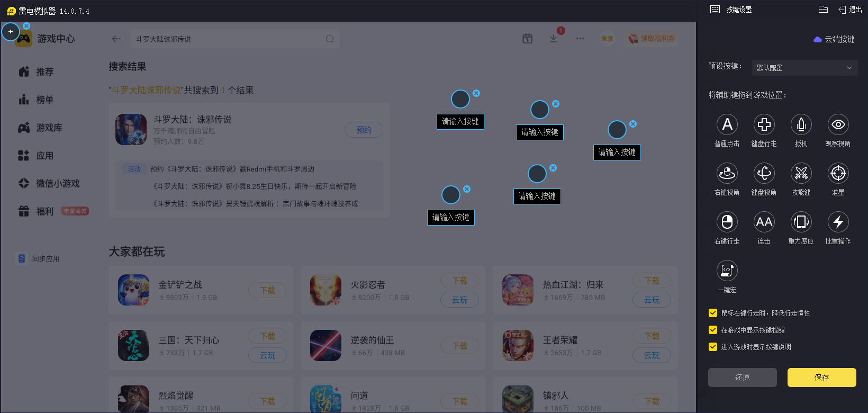Click the 保存 button
The width and height of the screenshot is (868, 413).
[822, 378]
